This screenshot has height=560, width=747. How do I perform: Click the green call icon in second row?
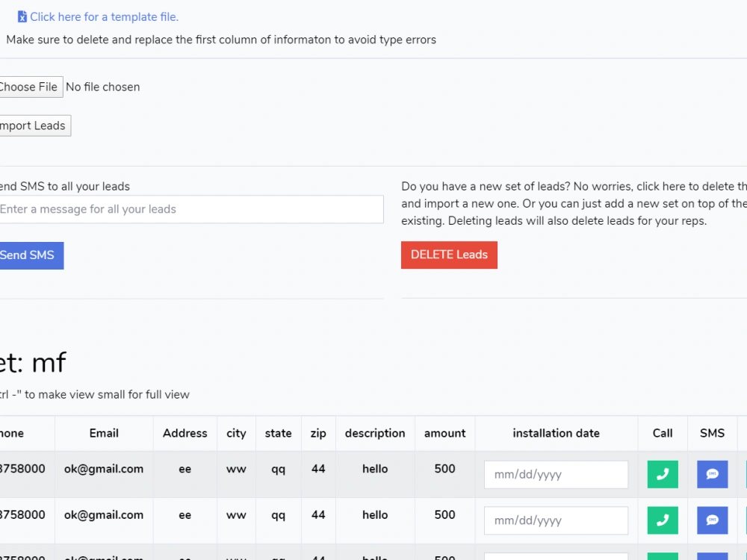point(663,520)
